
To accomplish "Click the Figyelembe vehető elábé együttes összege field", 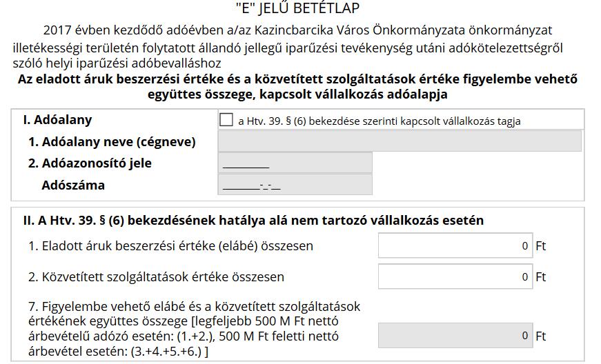I will pos(455,336).
